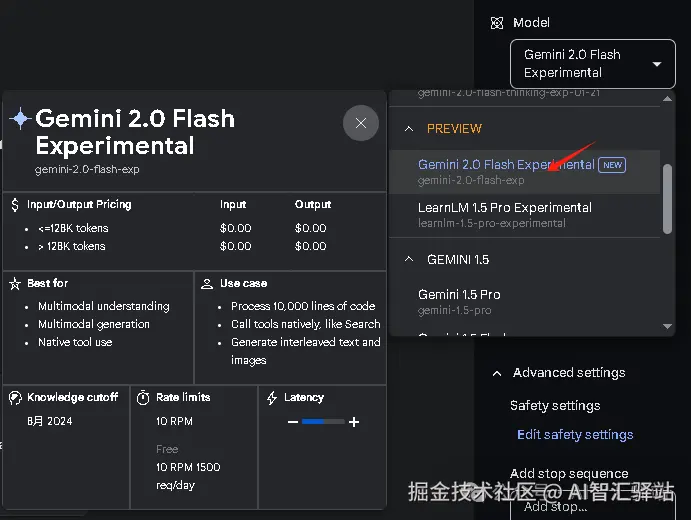The height and width of the screenshot is (520, 691).
Task: Click the model list scrollbar thumb
Action: 667,198
